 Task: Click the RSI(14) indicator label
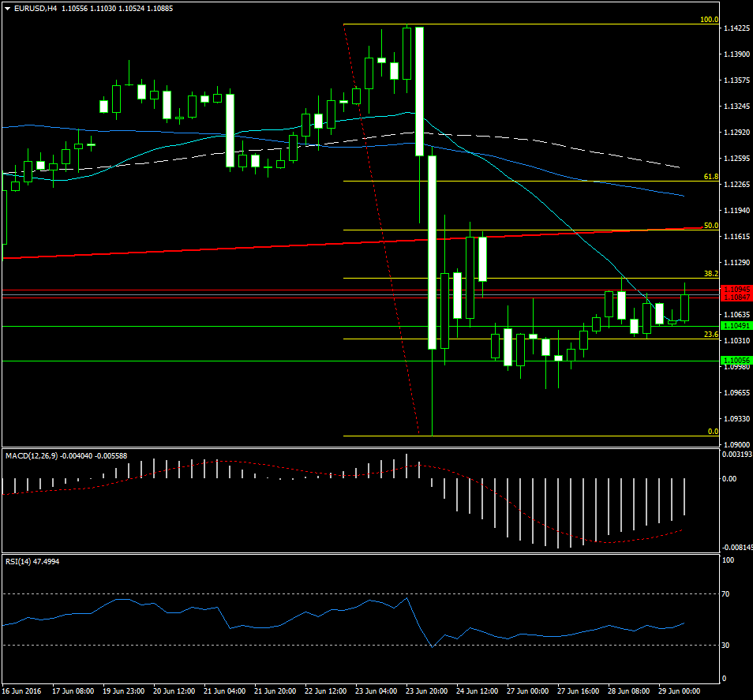click(19, 561)
